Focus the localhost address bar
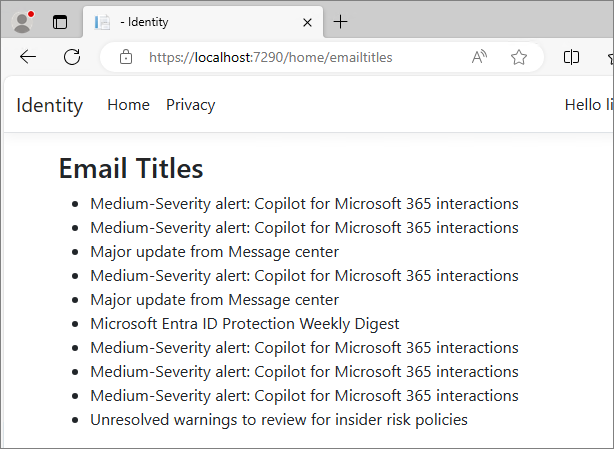The image size is (614, 449). (270, 58)
